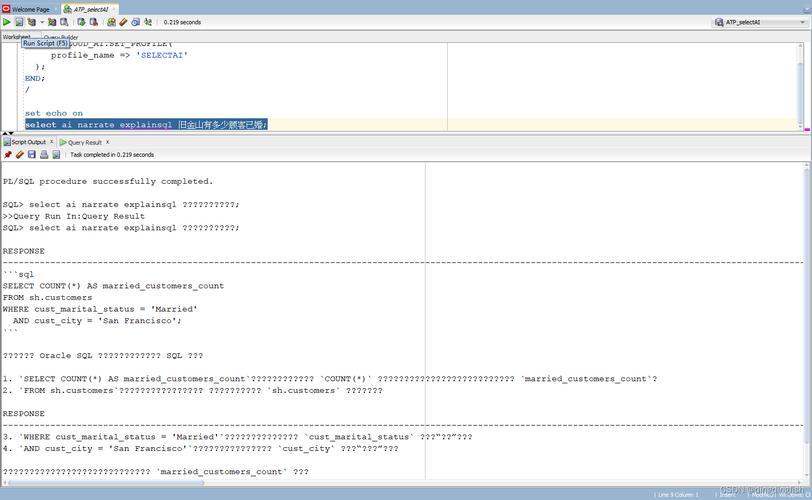Click the Run Script icon
Screen dimensions: 812x500
(x=19, y=21)
